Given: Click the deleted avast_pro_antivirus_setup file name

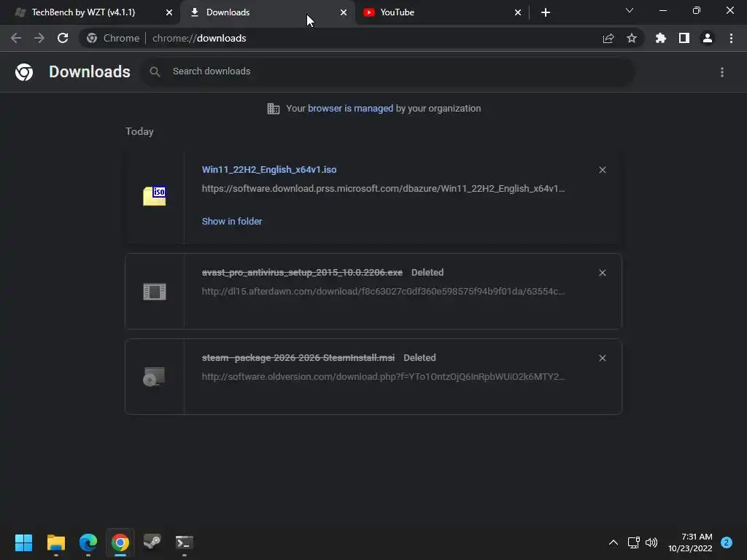Looking at the screenshot, I should click(x=302, y=273).
